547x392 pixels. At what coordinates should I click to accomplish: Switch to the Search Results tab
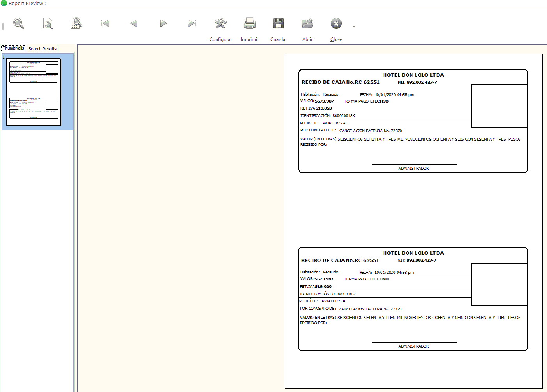(x=42, y=49)
